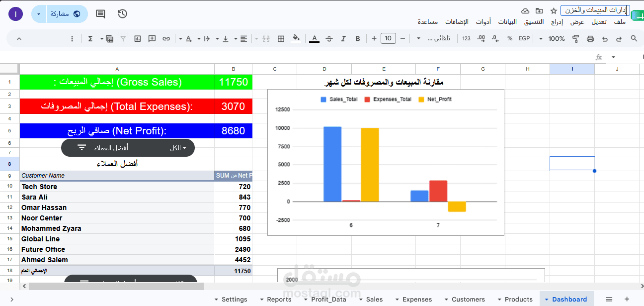Star this spreadsheet
The height and width of the screenshot is (306, 644).
point(554,10)
